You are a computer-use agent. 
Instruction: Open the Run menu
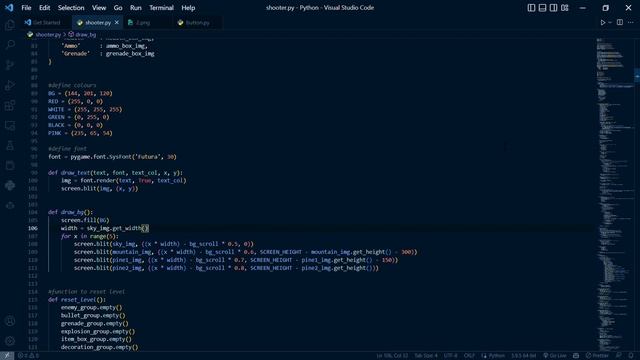(136, 8)
